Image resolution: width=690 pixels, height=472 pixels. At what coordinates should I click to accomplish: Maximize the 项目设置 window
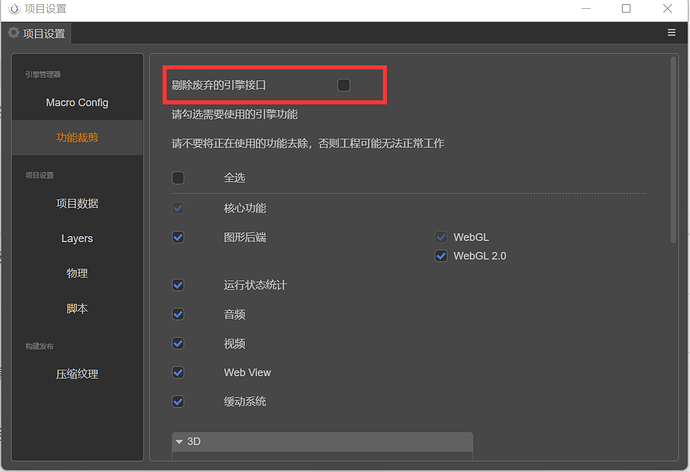626,9
